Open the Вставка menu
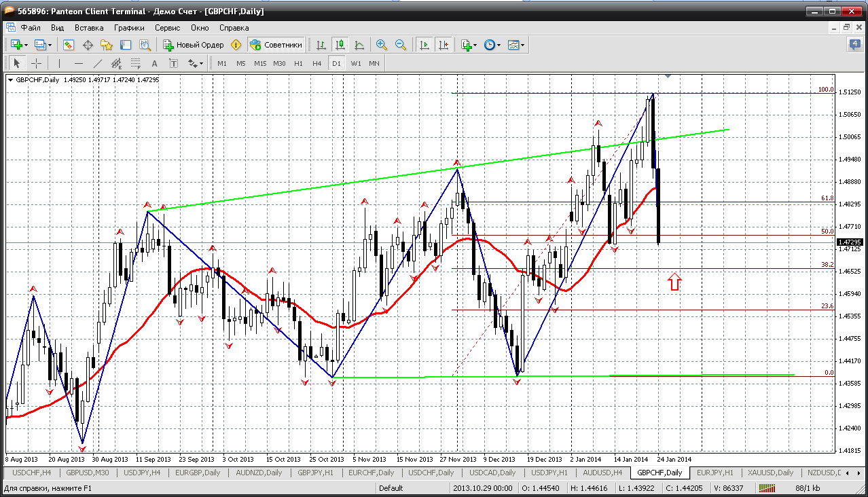The image size is (868, 497). (x=89, y=28)
